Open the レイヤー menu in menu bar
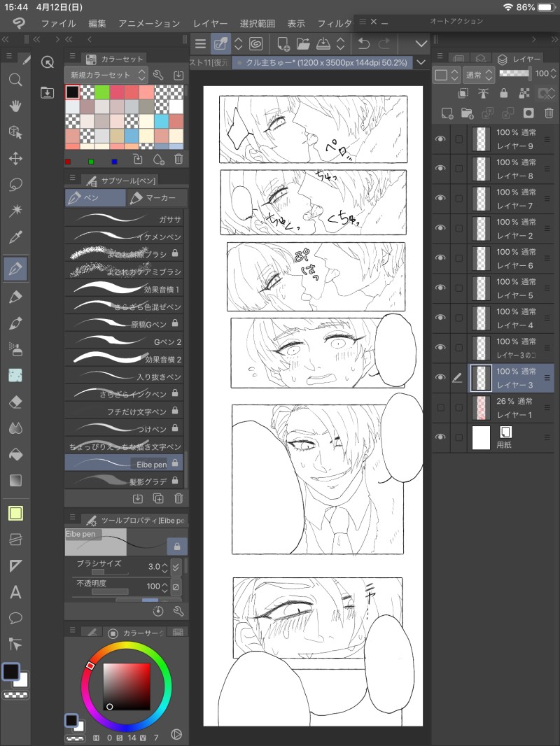Screen dimensions: 560x746 pyautogui.click(x=210, y=23)
